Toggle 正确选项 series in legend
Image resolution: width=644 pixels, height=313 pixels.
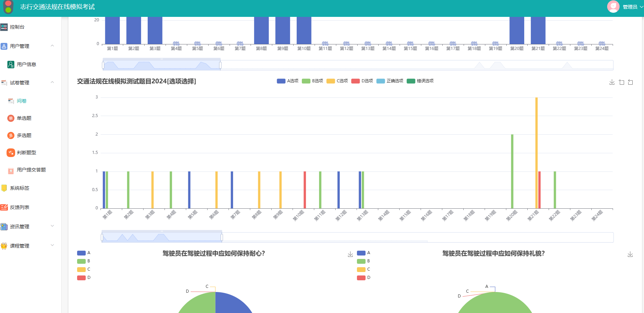click(x=390, y=81)
